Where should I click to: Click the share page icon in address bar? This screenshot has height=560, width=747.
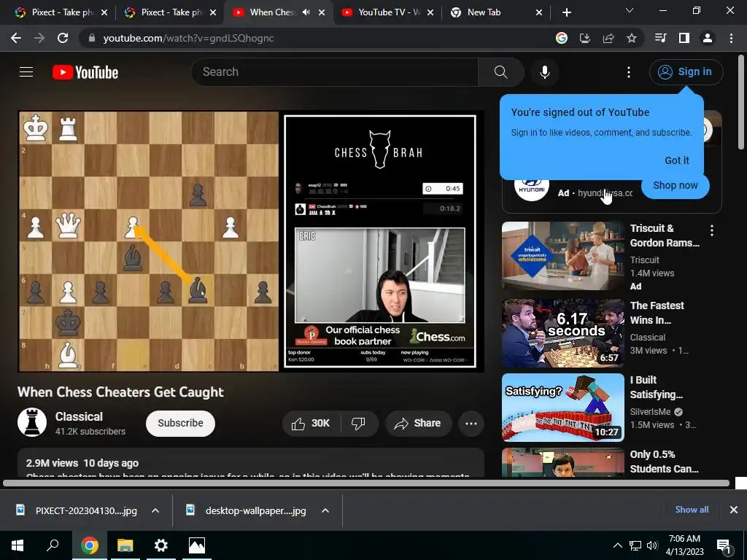coord(608,38)
